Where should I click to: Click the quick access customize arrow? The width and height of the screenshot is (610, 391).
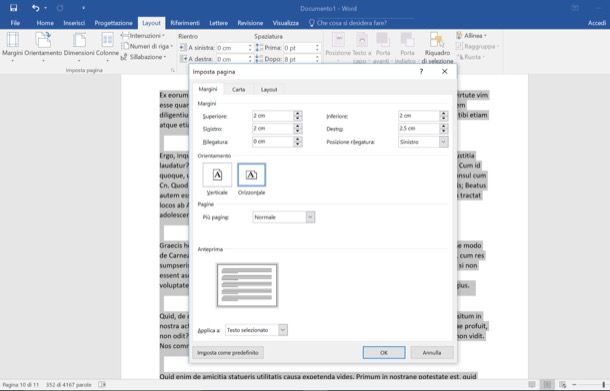pyautogui.click(x=83, y=8)
